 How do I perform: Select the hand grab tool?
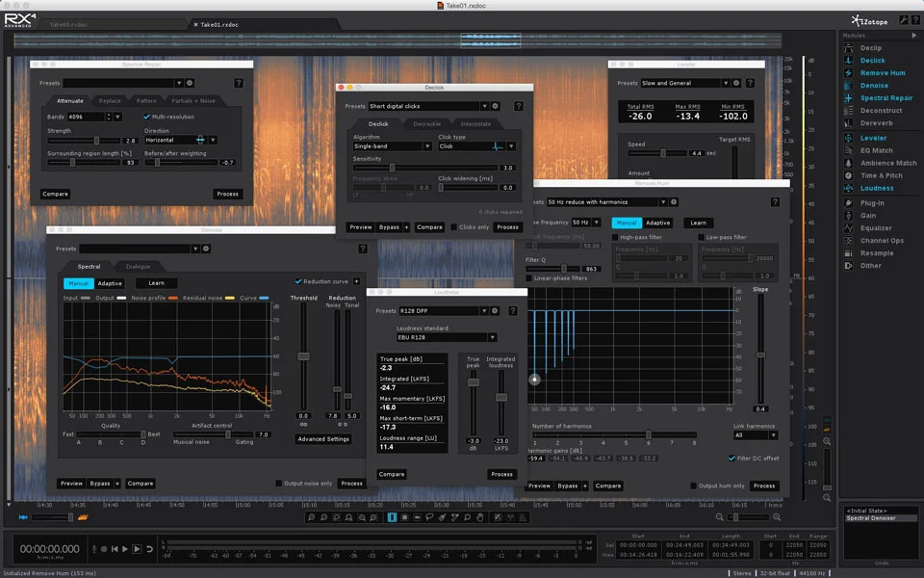[479, 517]
